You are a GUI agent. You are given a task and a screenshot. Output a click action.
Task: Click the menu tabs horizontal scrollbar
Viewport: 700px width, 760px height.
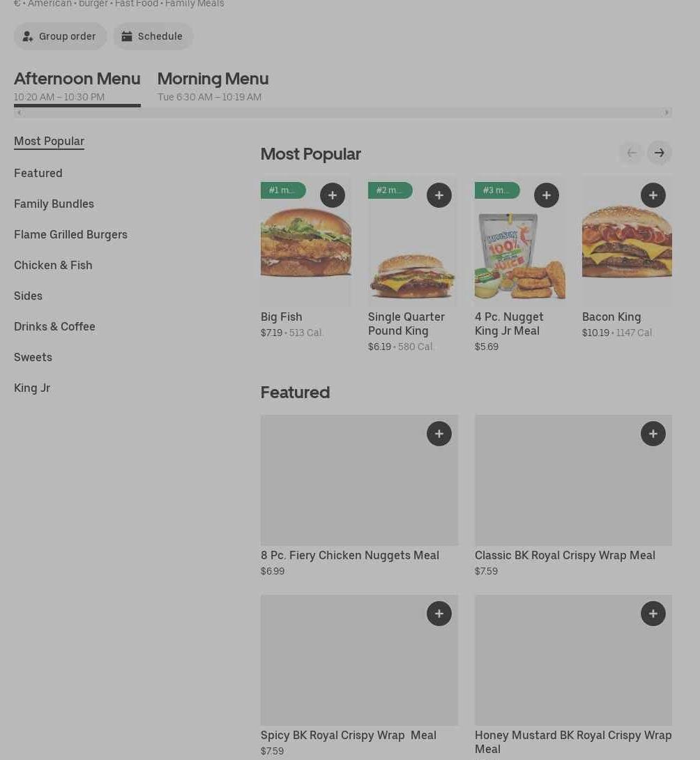point(342,112)
